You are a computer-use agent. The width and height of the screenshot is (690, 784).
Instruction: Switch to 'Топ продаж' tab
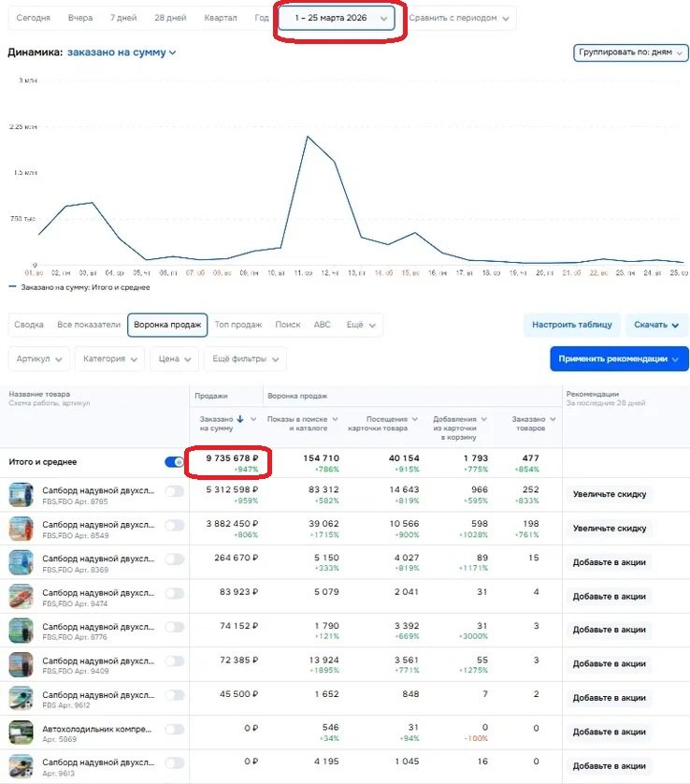pyautogui.click(x=238, y=325)
